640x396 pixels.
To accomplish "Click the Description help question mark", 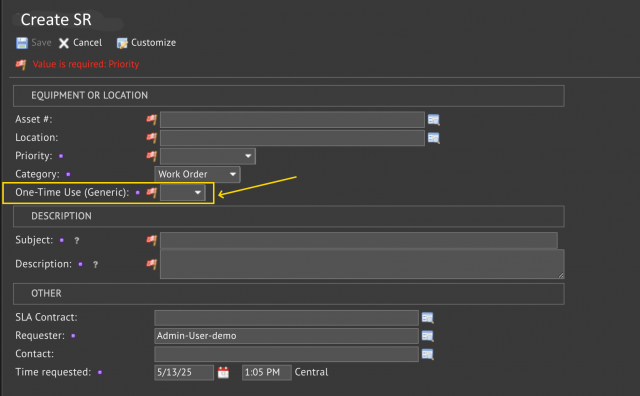I will (x=96, y=265).
